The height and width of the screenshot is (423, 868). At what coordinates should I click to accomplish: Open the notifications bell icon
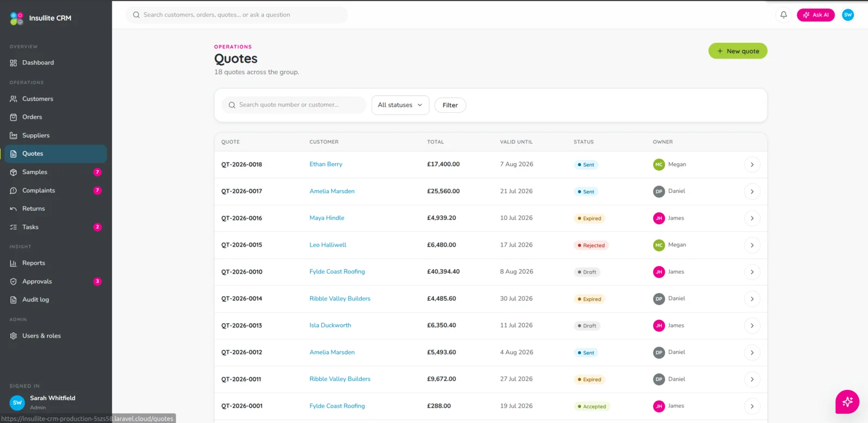click(x=783, y=15)
